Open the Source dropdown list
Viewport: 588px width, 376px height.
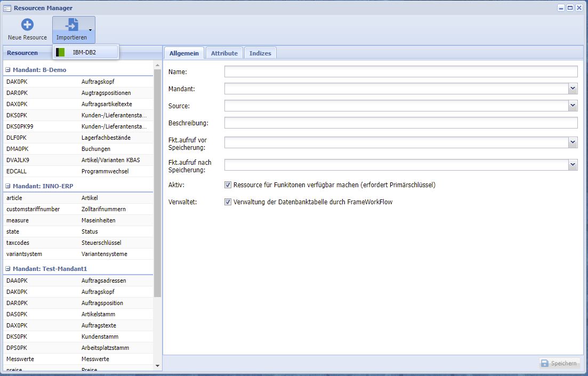point(573,106)
